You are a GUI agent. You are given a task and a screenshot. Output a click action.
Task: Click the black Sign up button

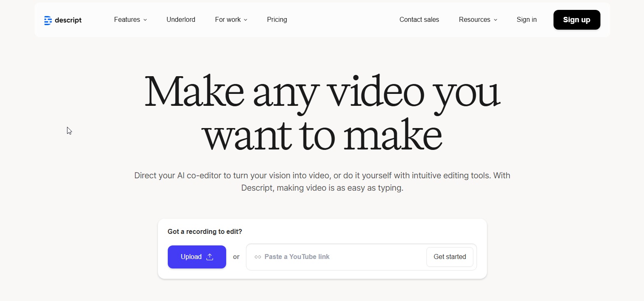[577, 20]
